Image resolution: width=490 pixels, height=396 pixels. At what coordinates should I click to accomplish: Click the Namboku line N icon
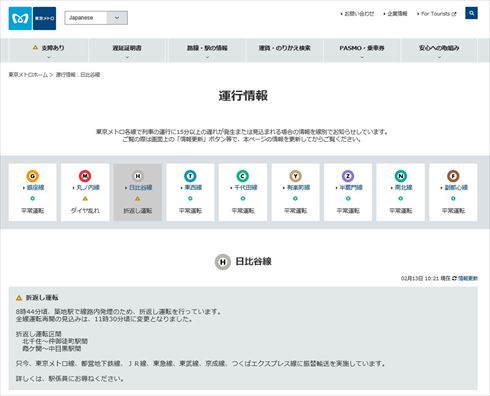(401, 176)
